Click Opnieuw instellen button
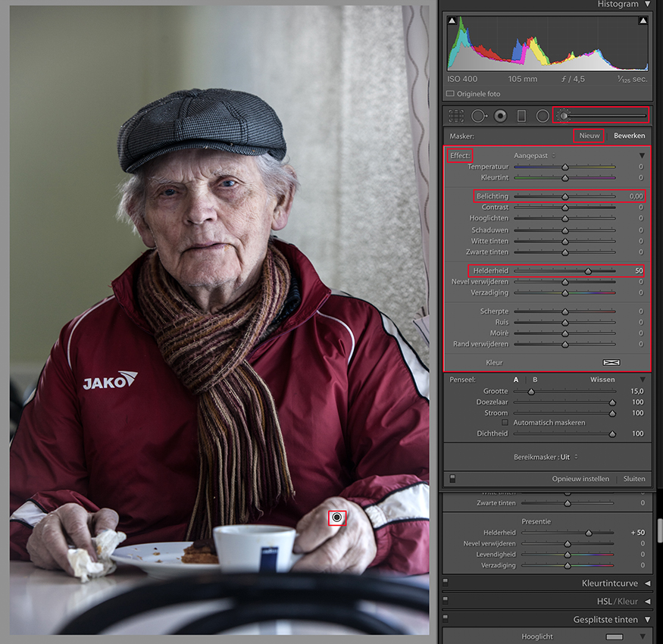 580,479
